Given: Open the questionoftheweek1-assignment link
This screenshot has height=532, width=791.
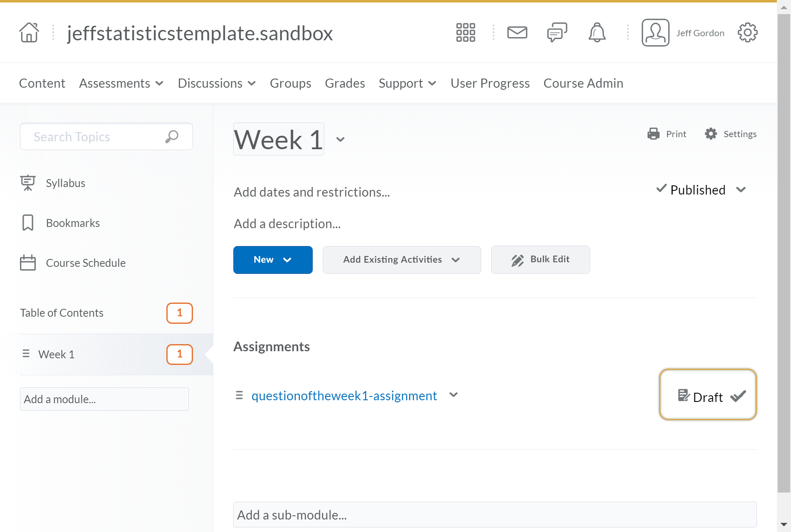Looking at the screenshot, I should (344, 396).
